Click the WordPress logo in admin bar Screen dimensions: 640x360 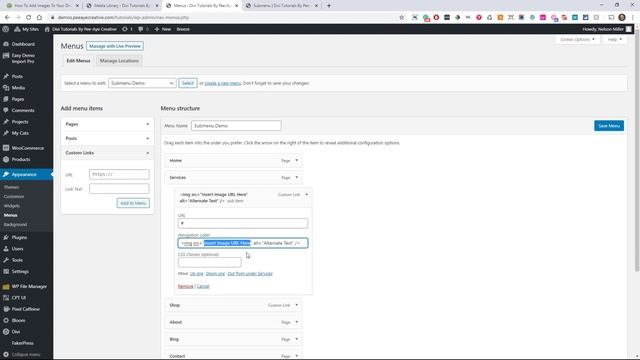point(6,29)
